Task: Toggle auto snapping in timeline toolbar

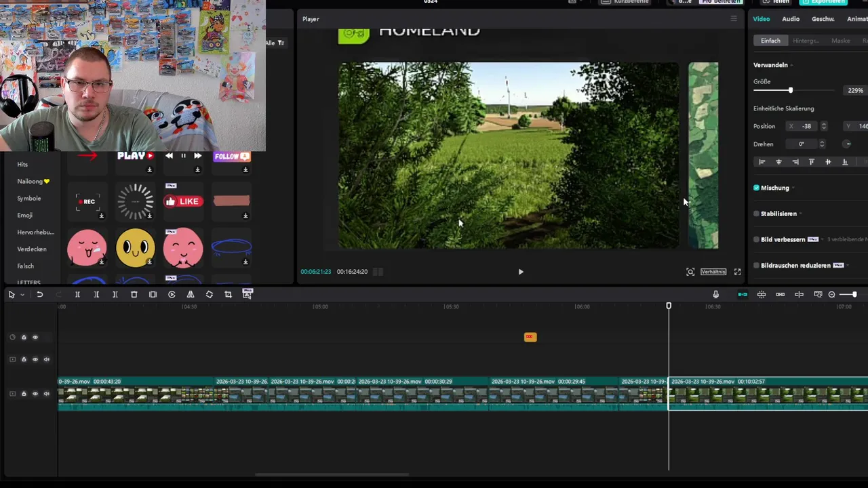Action: click(762, 294)
